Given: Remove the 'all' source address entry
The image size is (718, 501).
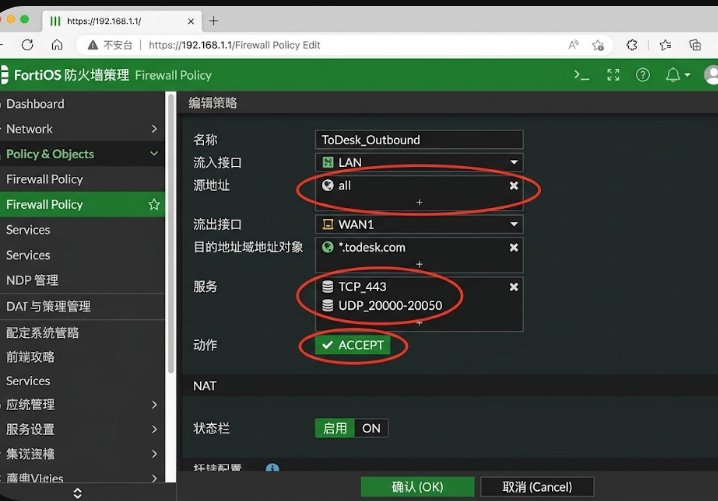Looking at the screenshot, I should click(x=514, y=185).
